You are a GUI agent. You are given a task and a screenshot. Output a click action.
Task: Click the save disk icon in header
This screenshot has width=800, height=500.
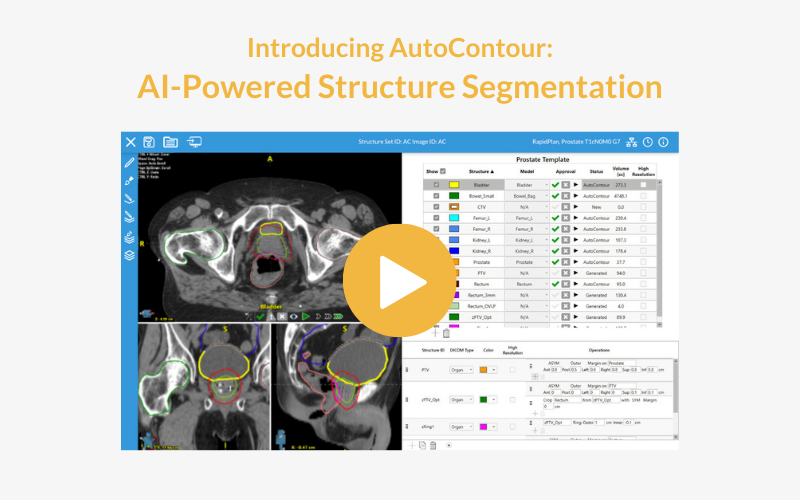click(x=148, y=142)
